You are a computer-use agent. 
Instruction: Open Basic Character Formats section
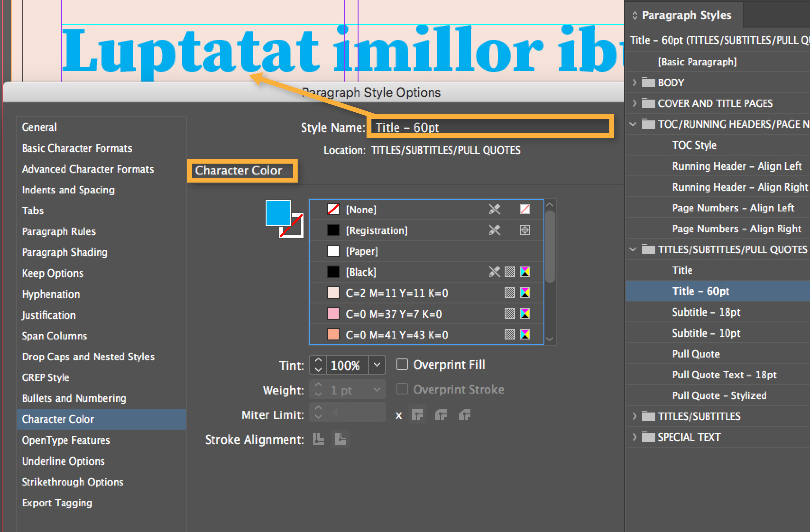click(x=77, y=148)
